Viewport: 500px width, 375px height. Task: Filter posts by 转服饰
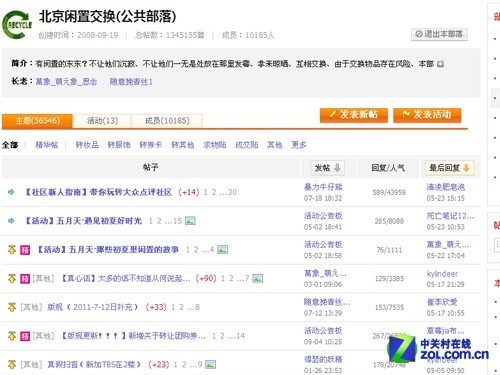(119, 145)
